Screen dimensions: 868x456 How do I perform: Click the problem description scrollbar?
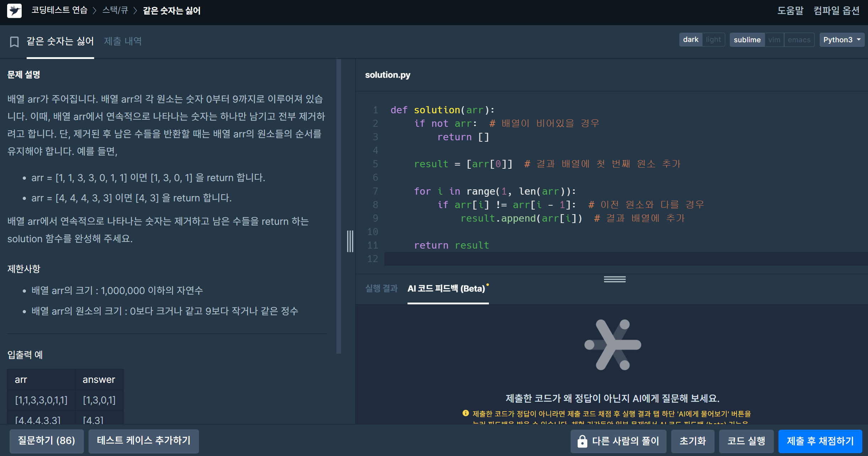[x=339, y=206]
